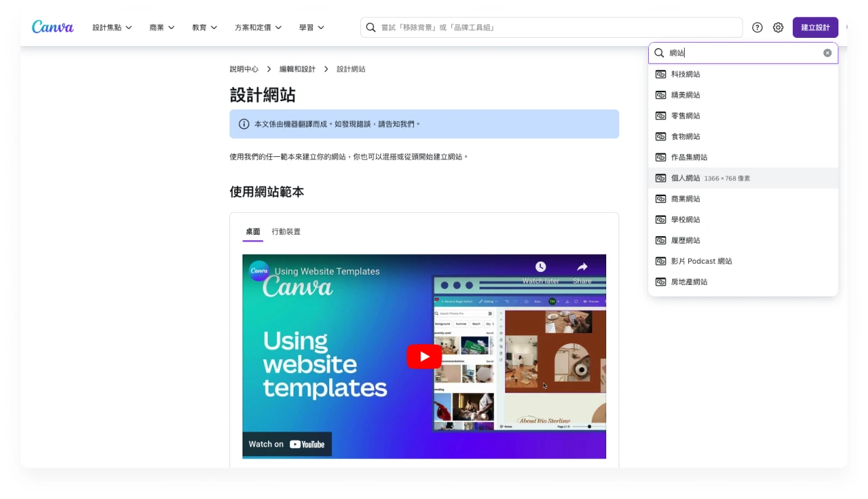Click the website icon beside 學校網站
868x499 pixels.
[661, 220]
